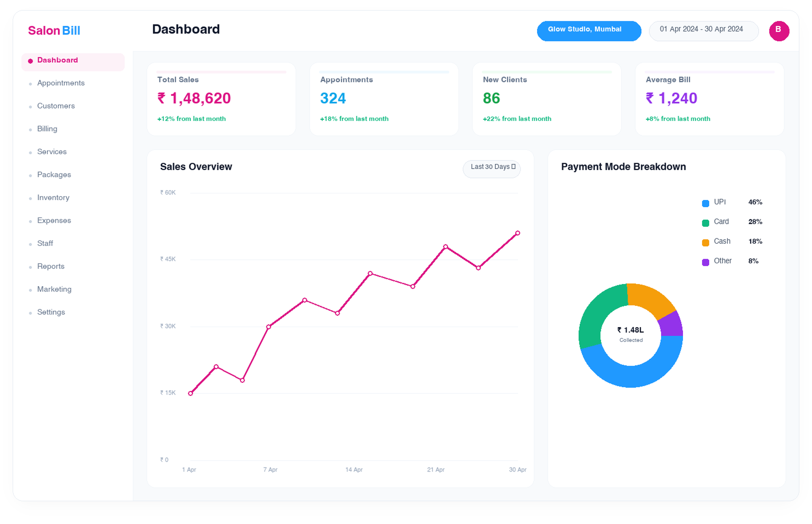Click the Card green legend swatch
This screenshot has height=524, width=812.
tap(705, 223)
